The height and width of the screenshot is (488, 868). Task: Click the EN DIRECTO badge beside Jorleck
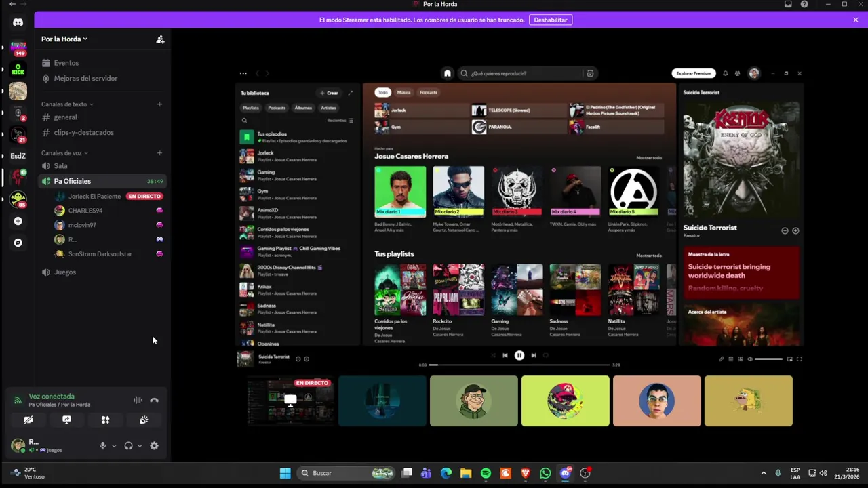pos(144,197)
